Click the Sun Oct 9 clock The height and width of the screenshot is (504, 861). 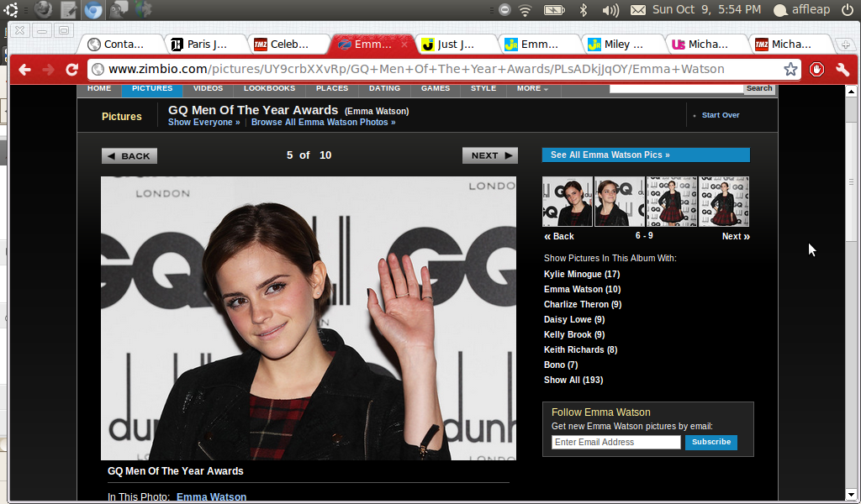point(706,10)
